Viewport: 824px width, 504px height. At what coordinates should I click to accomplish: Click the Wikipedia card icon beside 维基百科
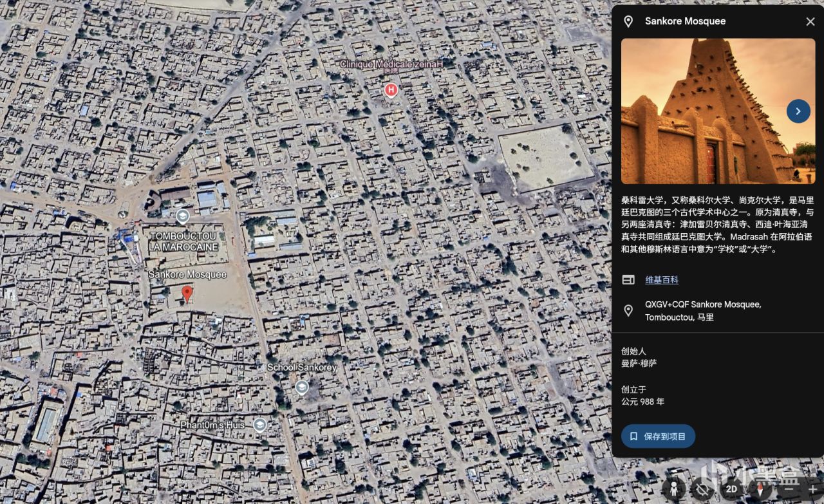pyautogui.click(x=628, y=280)
